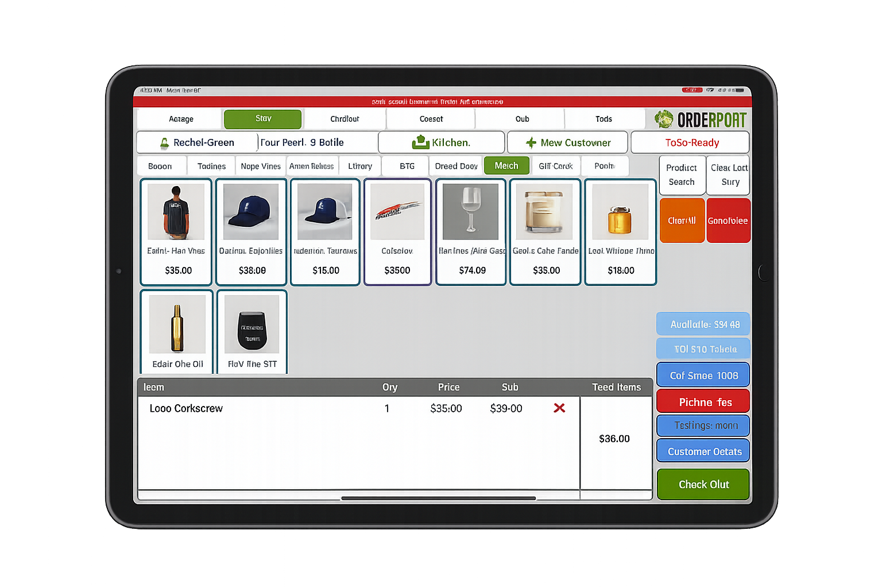Click the OrderPort logo
The image size is (882, 588).
pyautogui.click(x=700, y=119)
